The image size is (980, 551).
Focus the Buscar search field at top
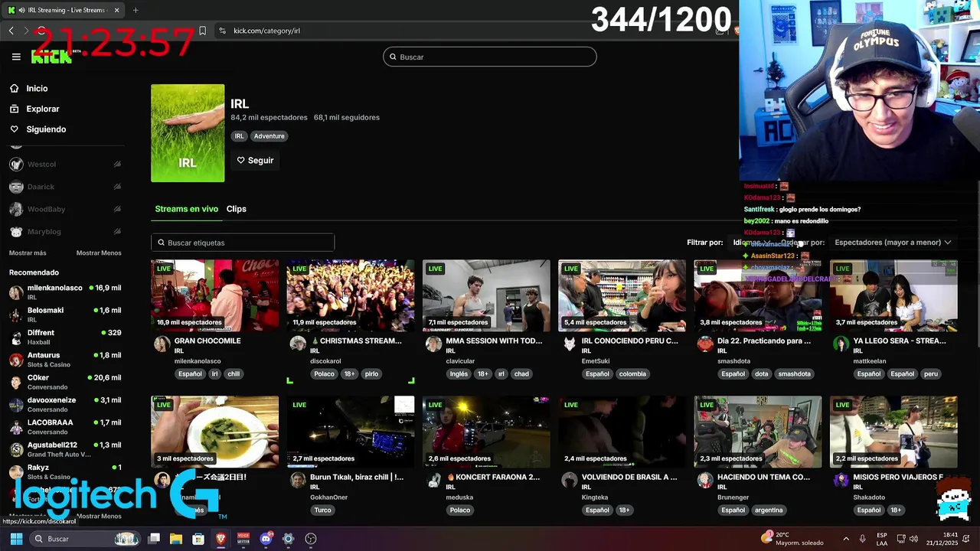pos(490,57)
